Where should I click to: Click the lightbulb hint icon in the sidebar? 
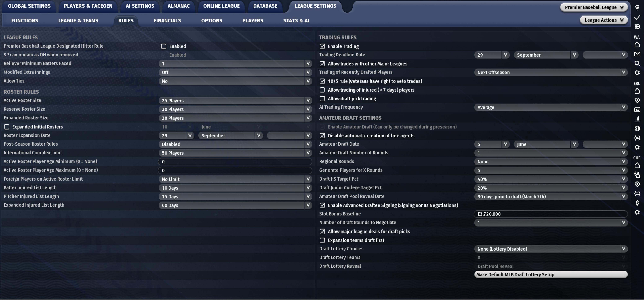[637, 7]
